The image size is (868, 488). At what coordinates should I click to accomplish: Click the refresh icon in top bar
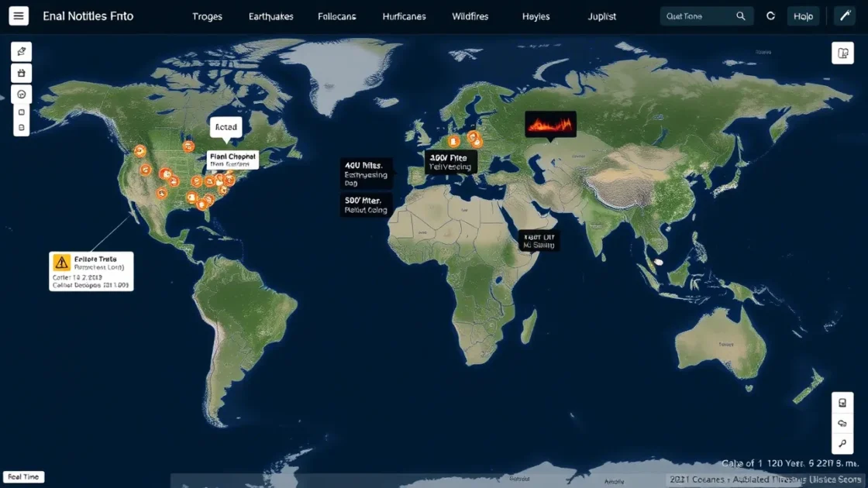click(x=770, y=16)
